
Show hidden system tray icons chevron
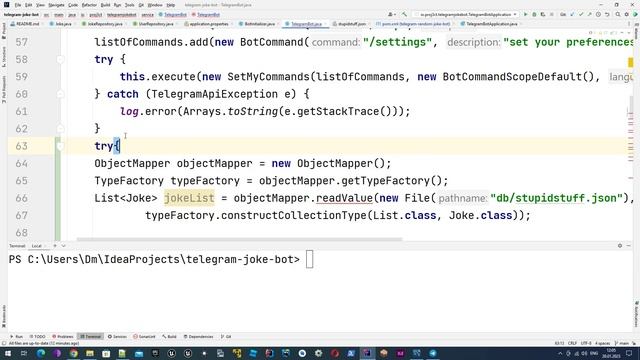(x=560, y=353)
